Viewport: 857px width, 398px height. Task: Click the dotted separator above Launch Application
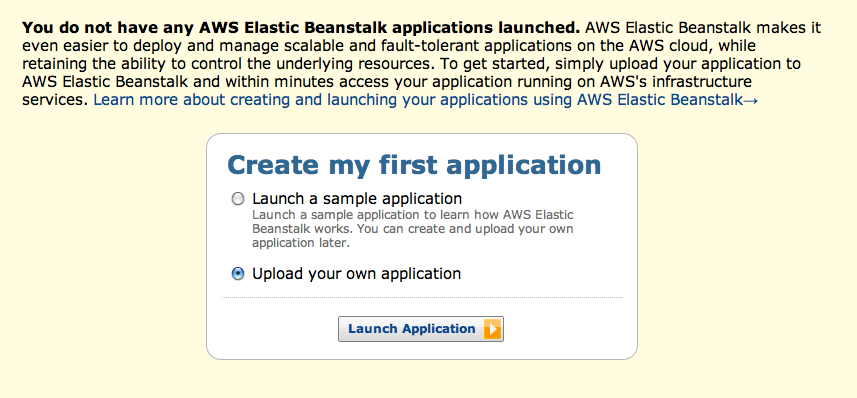[x=422, y=298]
